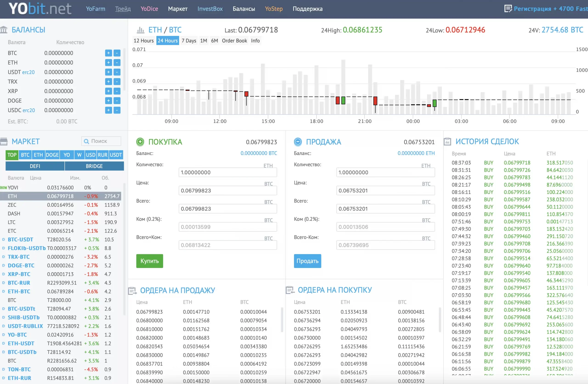Select the USDT market filter

(x=116, y=155)
